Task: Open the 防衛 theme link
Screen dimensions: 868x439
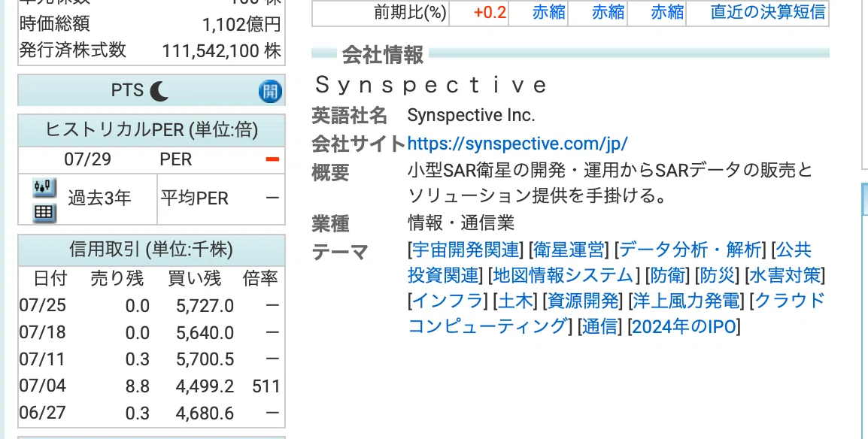Action: (x=667, y=275)
